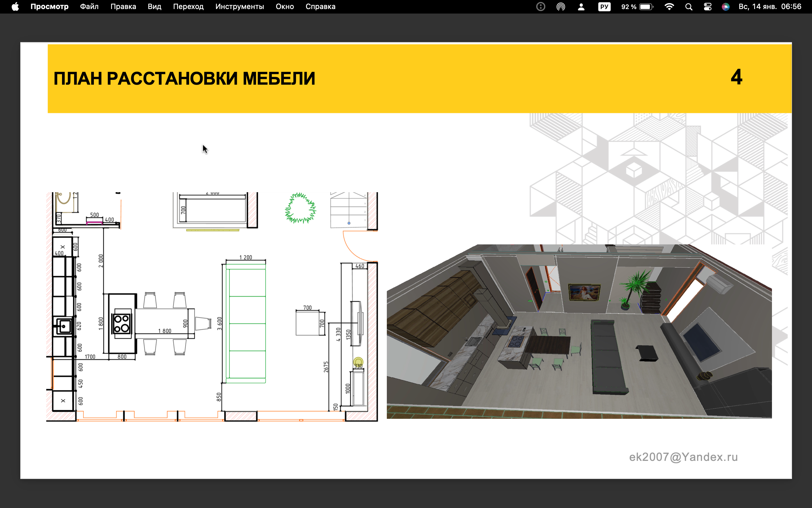Open the Вид menu
This screenshot has width=812, height=508.
coord(154,7)
